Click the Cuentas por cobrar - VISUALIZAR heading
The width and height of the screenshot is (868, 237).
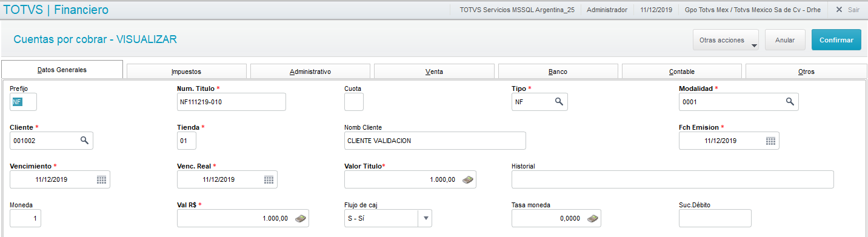click(x=95, y=39)
